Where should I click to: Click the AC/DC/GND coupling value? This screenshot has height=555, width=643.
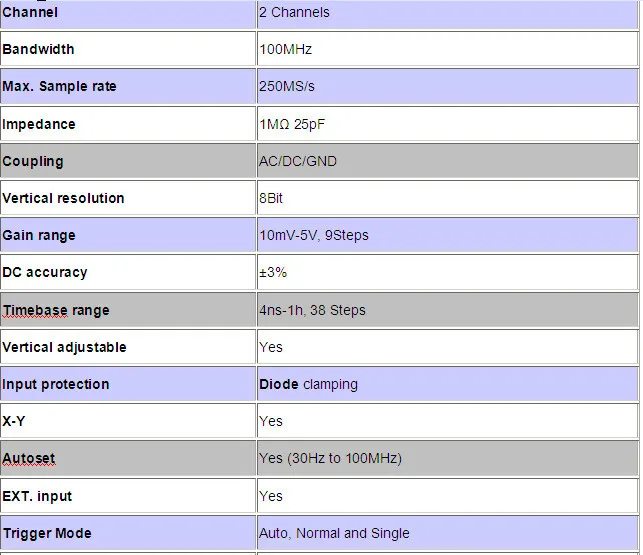[x=298, y=161]
